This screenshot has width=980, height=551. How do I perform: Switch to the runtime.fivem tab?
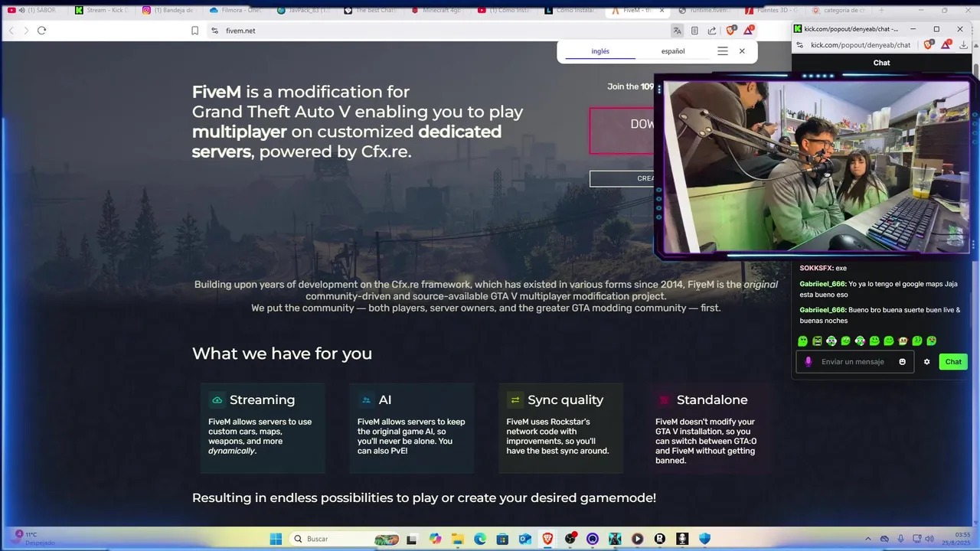click(704, 11)
